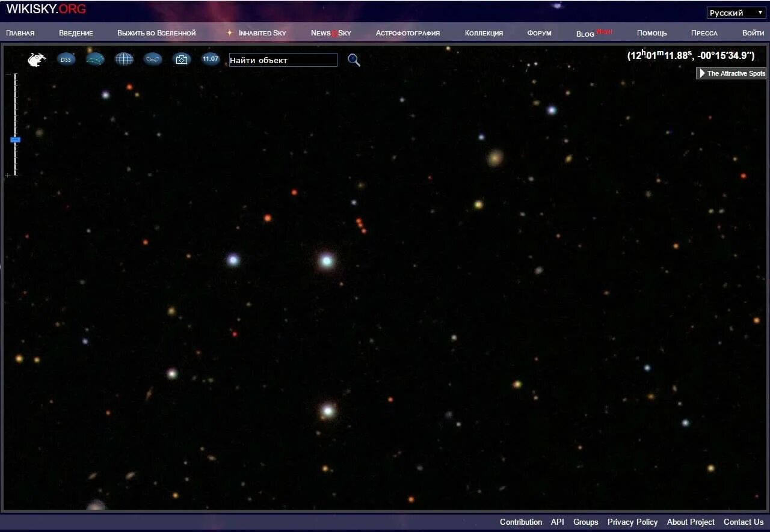The height and width of the screenshot is (532, 770).
Task: Toggle the coordinate grid globe icon
Action: coord(124,59)
